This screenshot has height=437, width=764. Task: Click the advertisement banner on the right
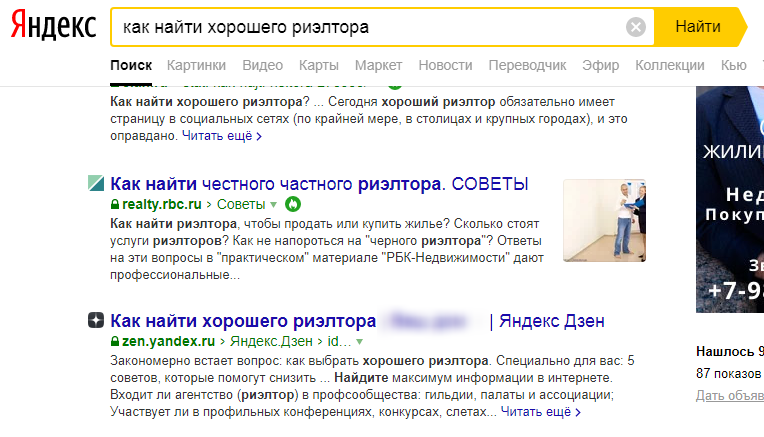tap(730, 199)
